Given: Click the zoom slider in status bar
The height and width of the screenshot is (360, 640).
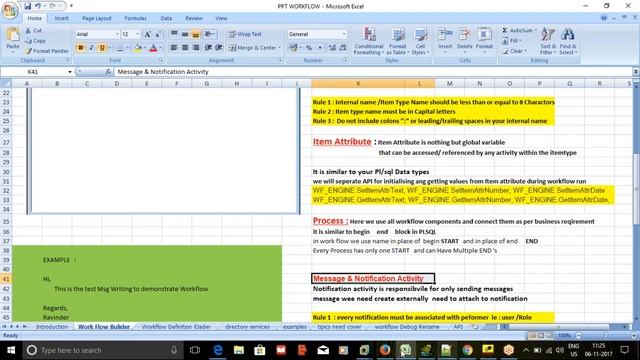Looking at the screenshot, I should tap(606, 336).
